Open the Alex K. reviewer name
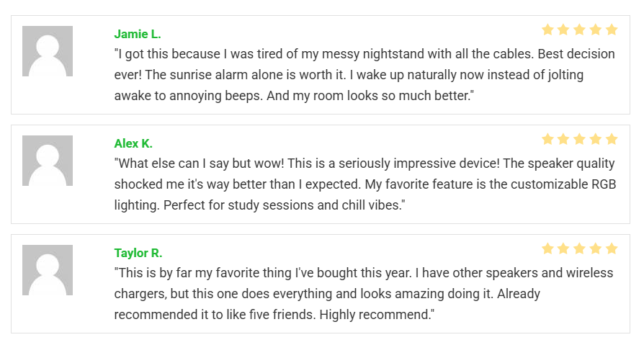644x345 pixels. pos(133,143)
